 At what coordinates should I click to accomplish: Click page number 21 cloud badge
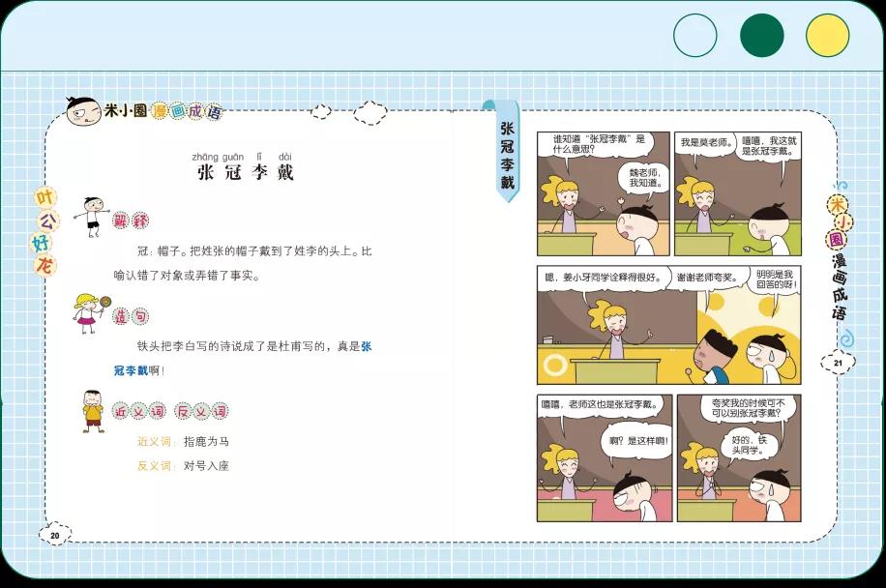tap(837, 362)
